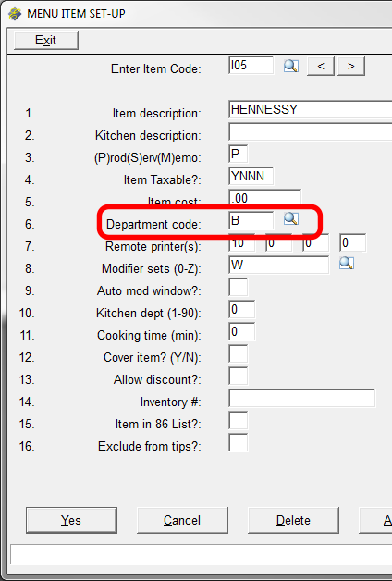Click the Inventory # input field
The image size is (392, 581).
302,399
